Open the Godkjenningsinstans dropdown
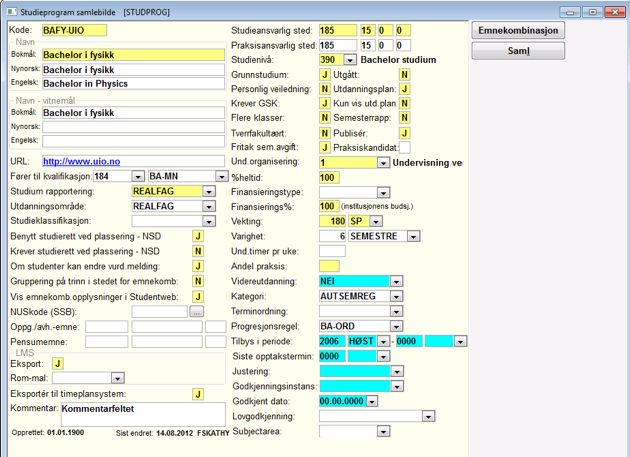 pos(397,386)
